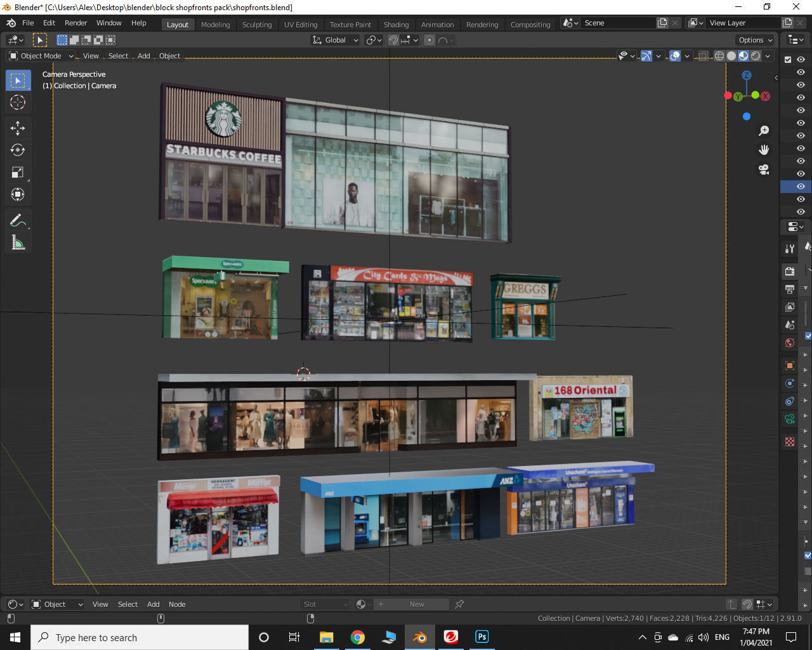This screenshot has height=650, width=812.
Task: Switch to Solid viewport shading
Action: click(x=731, y=56)
